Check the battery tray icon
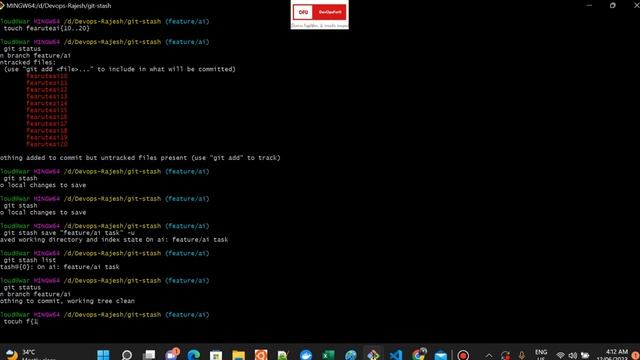The image size is (640, 360). pos(585,356)
